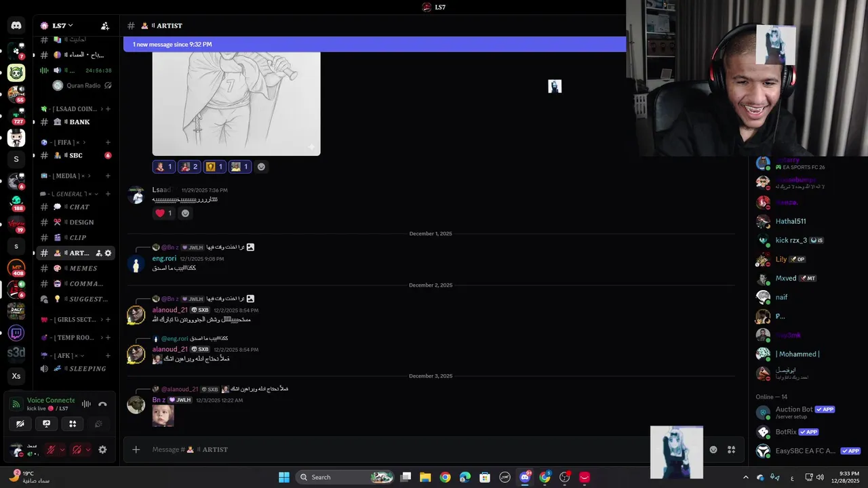The image size is (868, 488).
Task: Open Microsoft Edge from taskbar
Action: [x=465, y=477]
